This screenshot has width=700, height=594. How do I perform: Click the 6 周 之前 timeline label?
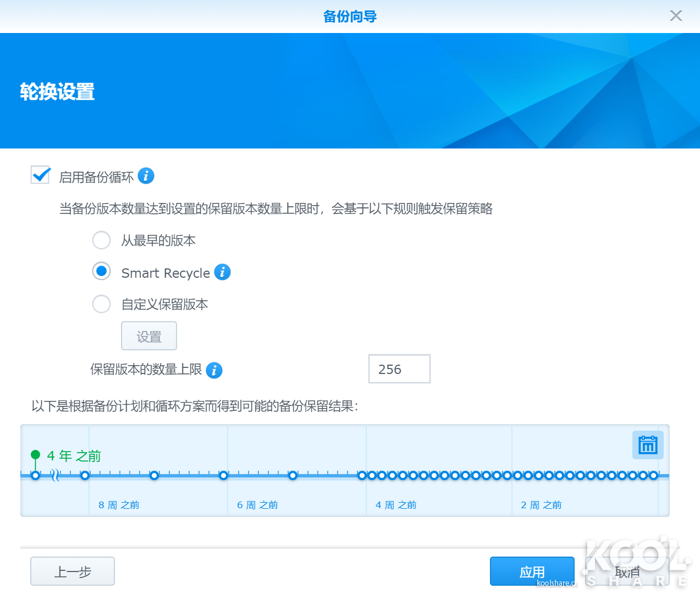point(257,505)
